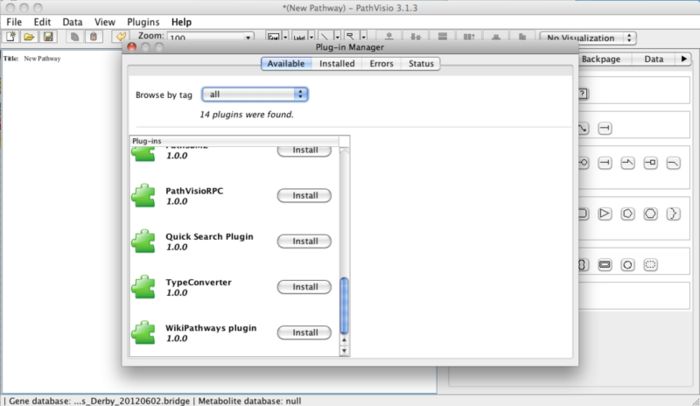700x406 pixels.
Task: Show more side panel tabs with right arrow
Action: coord(683,59)
